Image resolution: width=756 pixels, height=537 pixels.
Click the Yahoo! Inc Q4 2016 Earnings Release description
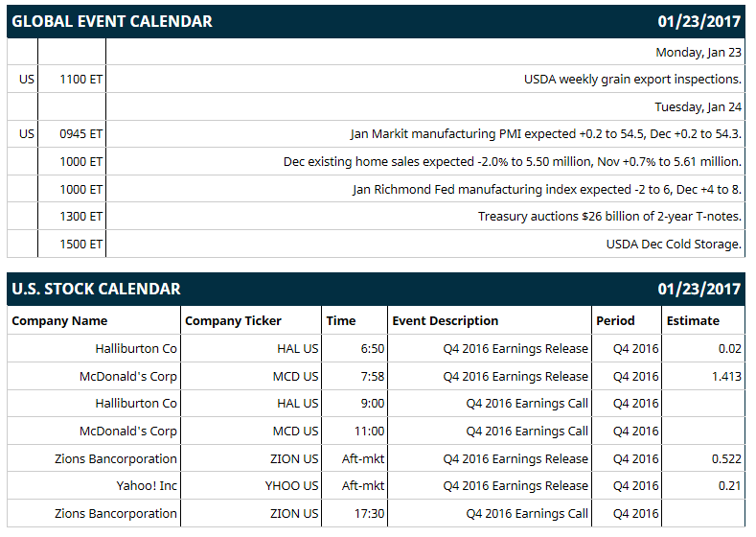click(515, 486)
